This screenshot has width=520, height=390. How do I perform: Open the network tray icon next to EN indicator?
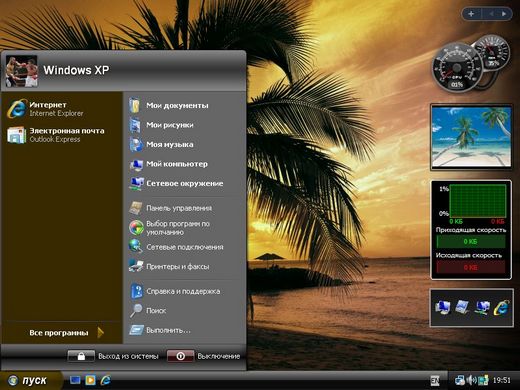[460, 380]
